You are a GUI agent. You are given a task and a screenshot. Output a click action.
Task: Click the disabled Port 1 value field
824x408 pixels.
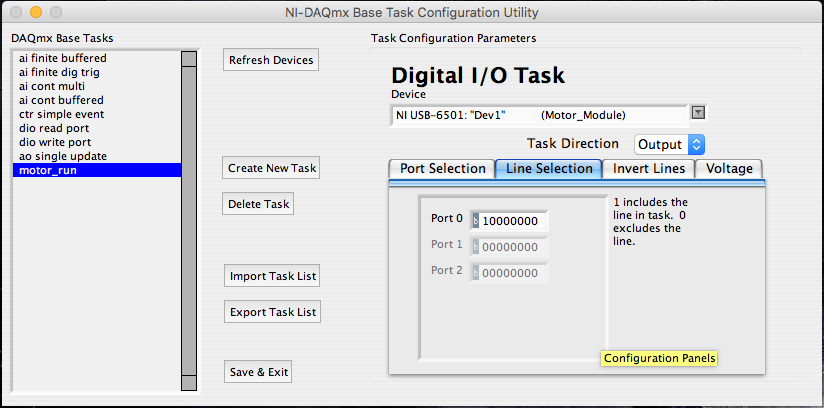pyautogui.click(x=514, y=247)
